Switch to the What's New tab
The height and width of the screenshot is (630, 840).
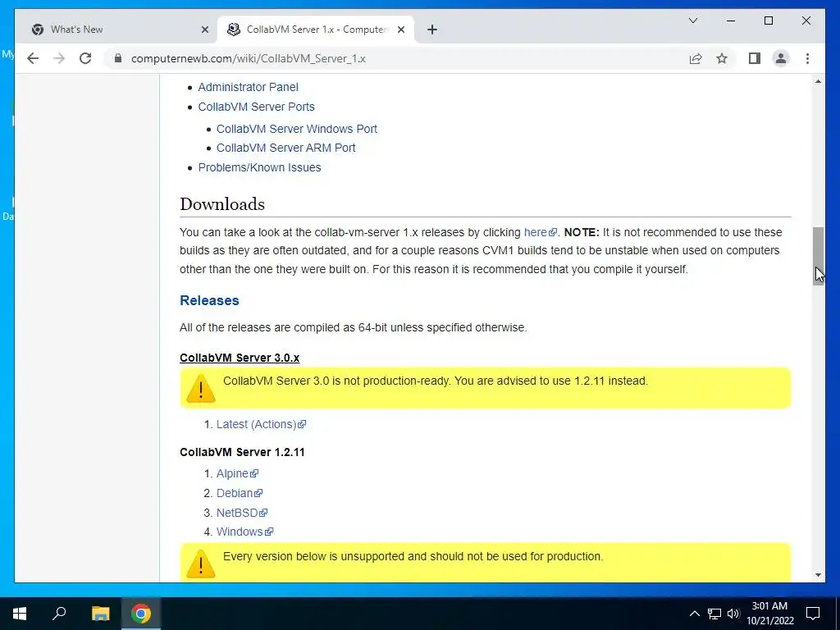pos(116,30)
